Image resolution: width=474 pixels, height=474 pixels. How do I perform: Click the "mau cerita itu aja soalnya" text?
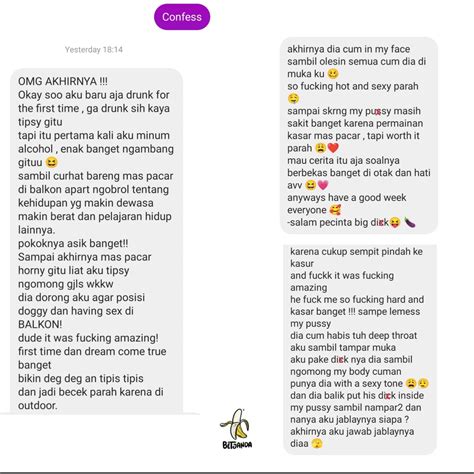343,160
